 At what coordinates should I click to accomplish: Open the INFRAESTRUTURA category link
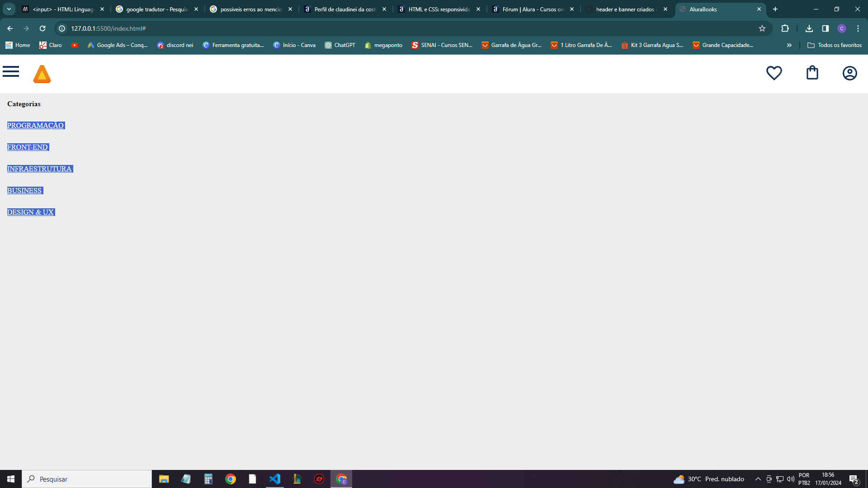[40, 169]
